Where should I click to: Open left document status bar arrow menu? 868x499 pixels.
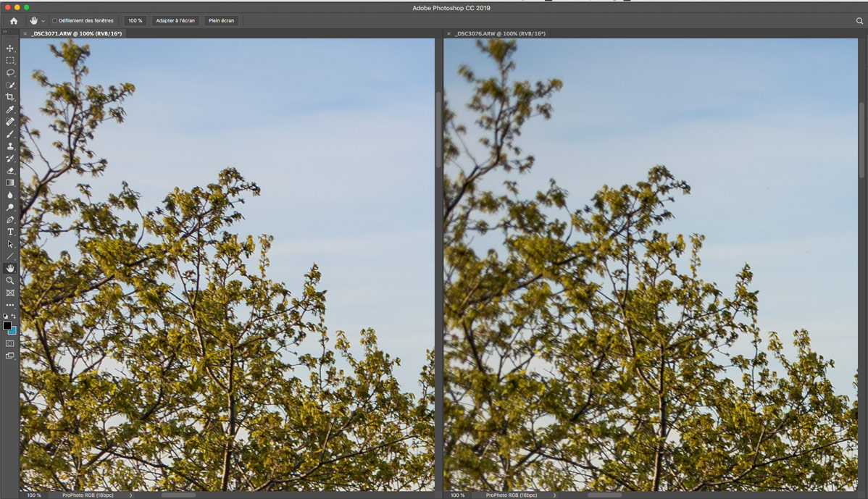(x=130, y=495)
